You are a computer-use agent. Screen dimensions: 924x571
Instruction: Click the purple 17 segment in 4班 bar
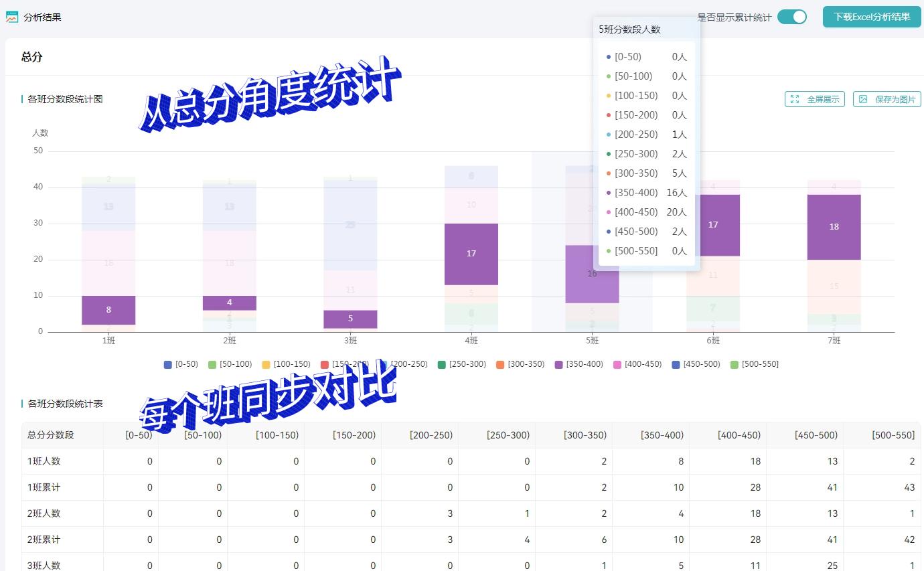coord(471,254)
